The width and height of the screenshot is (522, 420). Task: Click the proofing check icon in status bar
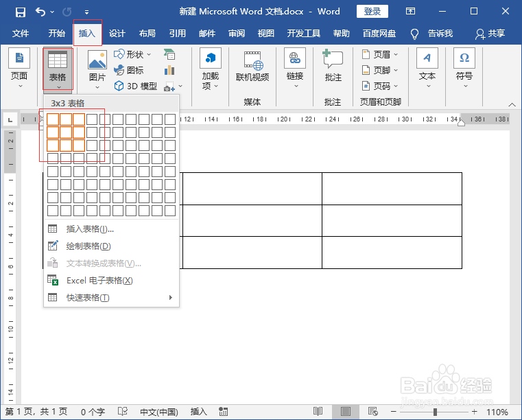point(123,412)
